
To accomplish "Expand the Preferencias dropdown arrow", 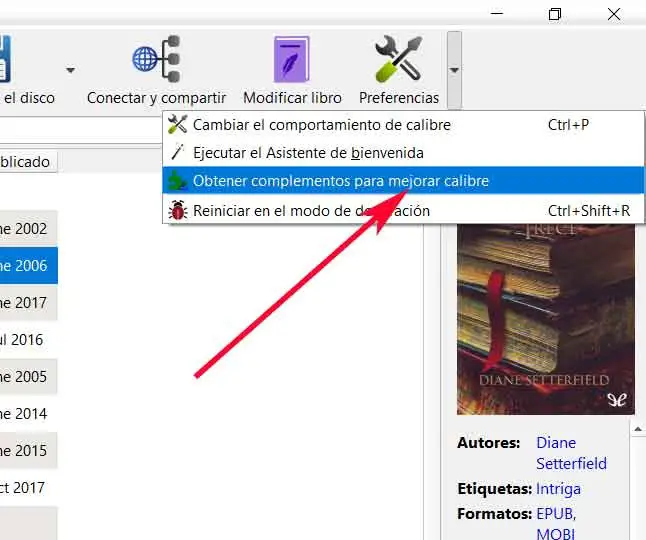I will tap(454, 70).
